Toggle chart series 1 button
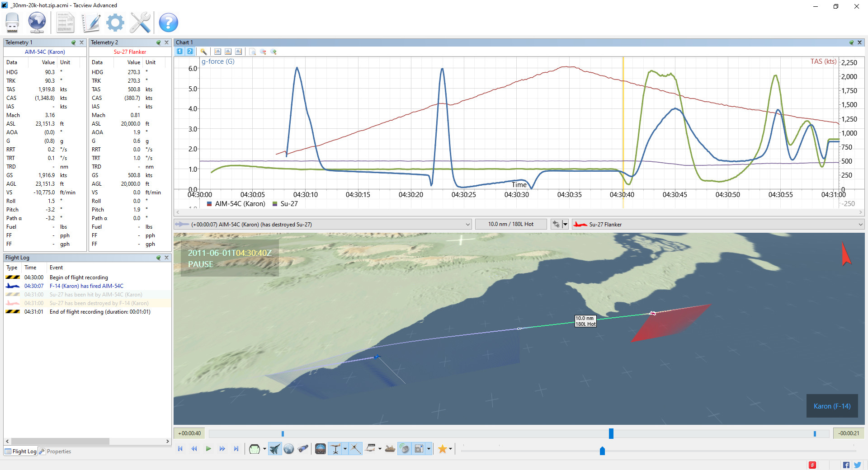This screenshot has width=868, height=470. 179,52
